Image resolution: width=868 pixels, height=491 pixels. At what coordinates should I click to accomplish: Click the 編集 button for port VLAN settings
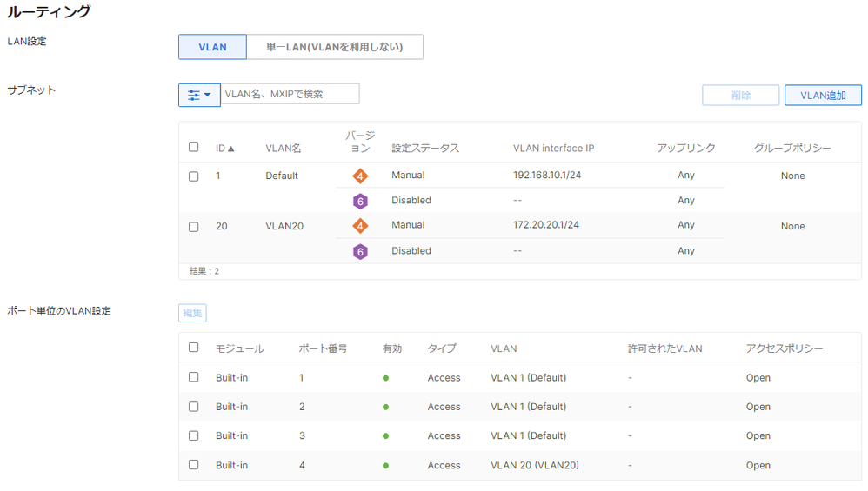(x=192, y=313)
